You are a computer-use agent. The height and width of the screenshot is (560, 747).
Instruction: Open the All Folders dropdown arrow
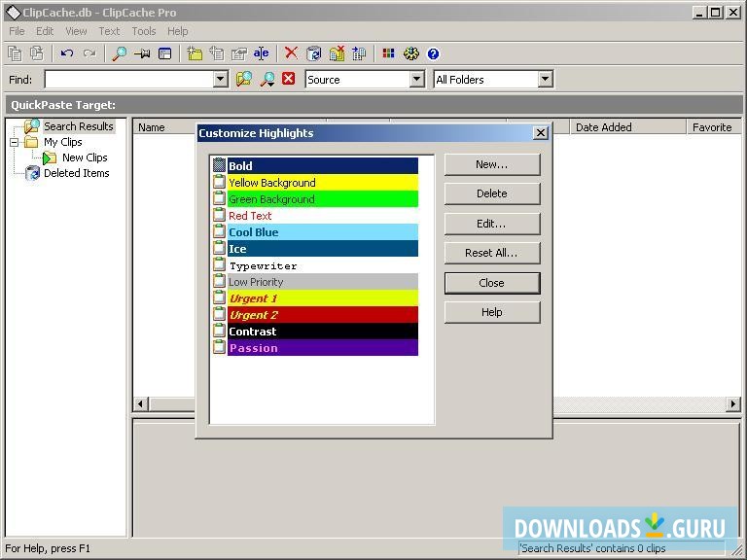click(x=546, y=79)
